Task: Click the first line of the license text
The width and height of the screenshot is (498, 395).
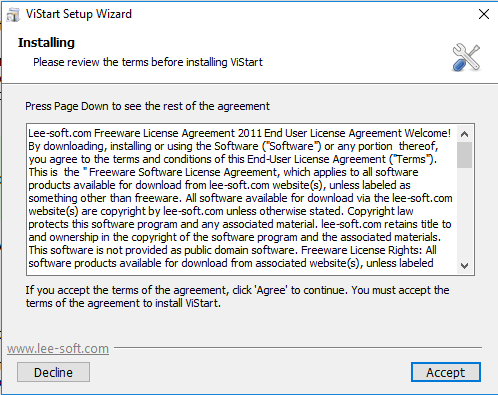Action: (239, 133)
